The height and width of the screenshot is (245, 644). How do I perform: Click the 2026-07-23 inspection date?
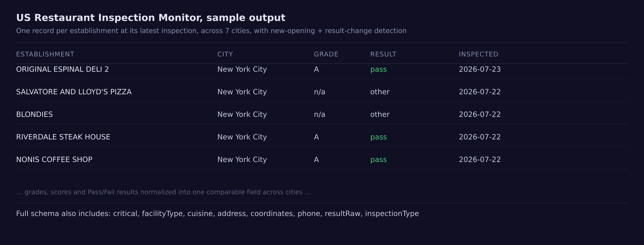point(480,69)
